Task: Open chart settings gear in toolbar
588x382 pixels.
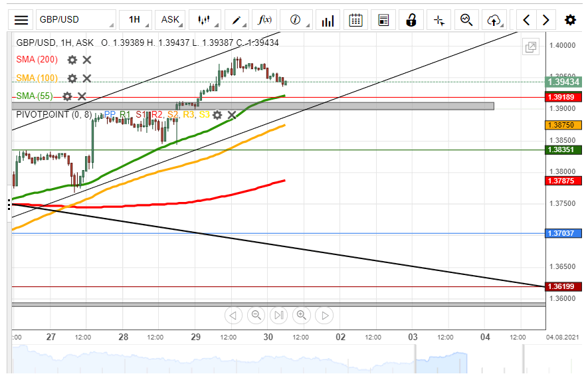Action: tap(570, 20)
